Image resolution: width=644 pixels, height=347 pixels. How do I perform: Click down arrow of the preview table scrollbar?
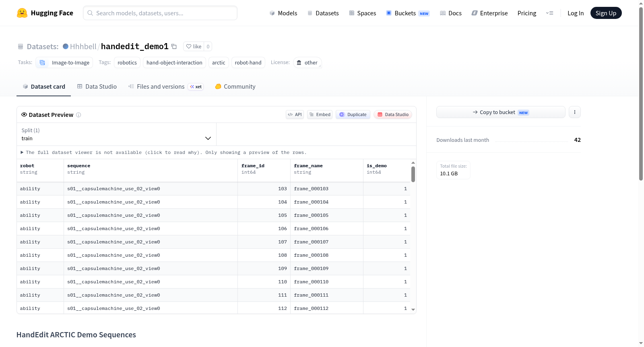[413, 310]
